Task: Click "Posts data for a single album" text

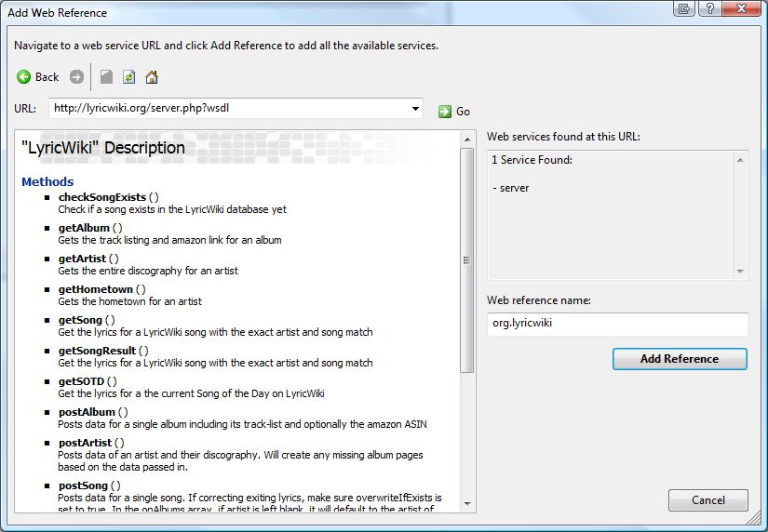Action: coord(242,424)
